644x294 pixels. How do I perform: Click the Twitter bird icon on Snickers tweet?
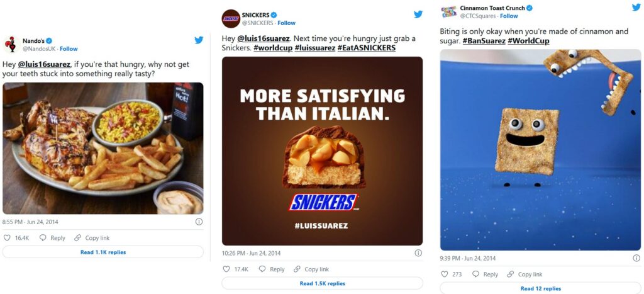[x=418, y=14]
